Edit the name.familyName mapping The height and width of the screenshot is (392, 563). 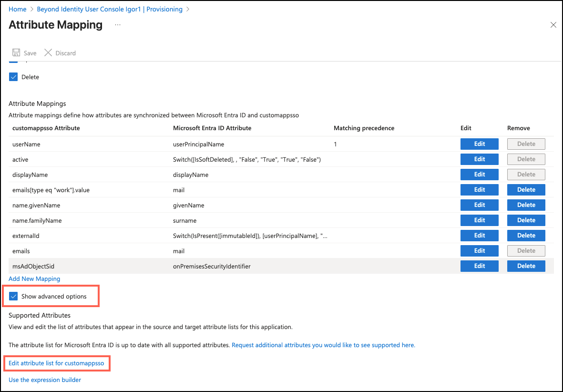(479, 220)
